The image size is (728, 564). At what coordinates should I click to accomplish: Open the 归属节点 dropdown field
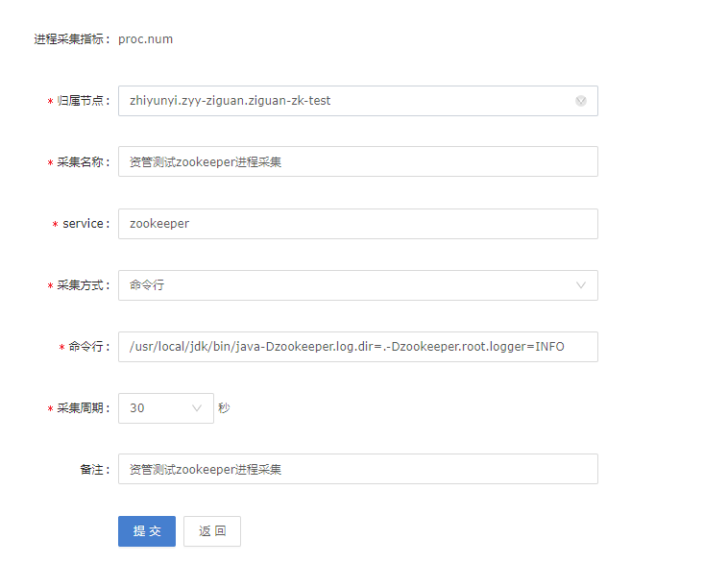tap(358, 101)
